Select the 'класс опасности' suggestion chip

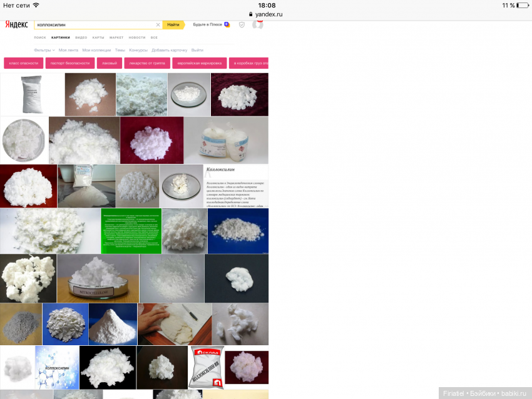coord(23,63)
